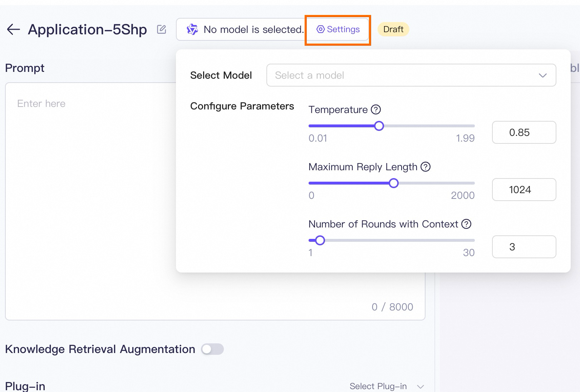580x392 pixels.
Task: Open the Settings button
Action: [x=338, y=29]
